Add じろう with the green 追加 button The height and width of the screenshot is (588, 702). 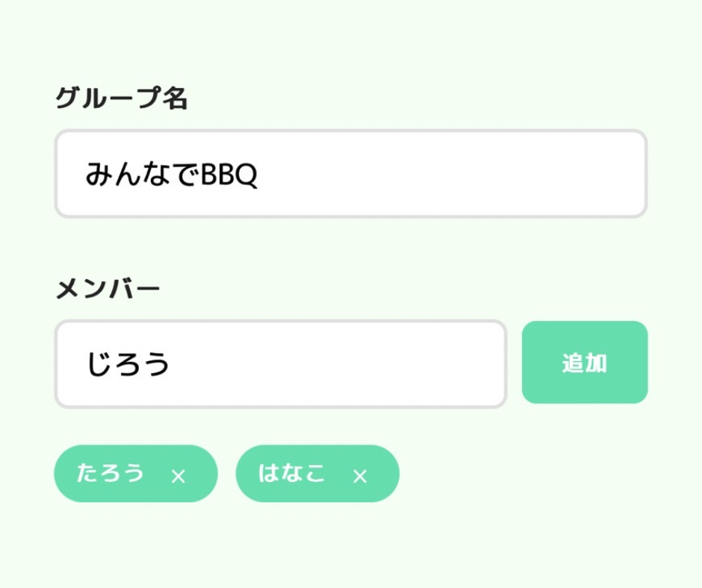(584, 363)
